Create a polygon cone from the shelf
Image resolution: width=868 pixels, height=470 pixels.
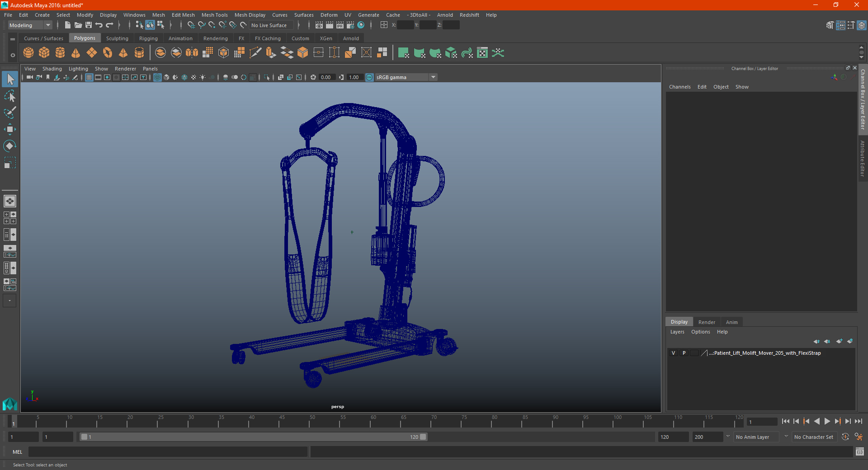pyautogui.click(x=76, y=53)
